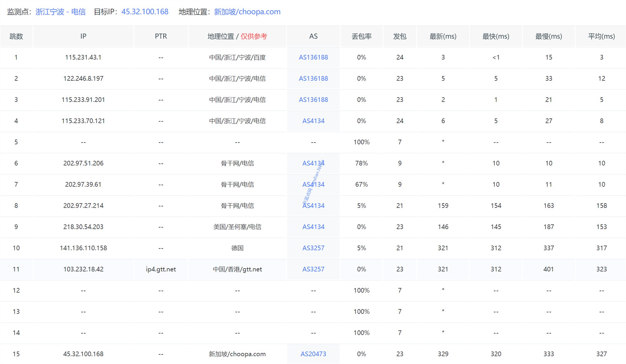Open AS20473 link for hop 15
Image resolution: width=626 pixels, height=364 pixels.
(313, 354)
